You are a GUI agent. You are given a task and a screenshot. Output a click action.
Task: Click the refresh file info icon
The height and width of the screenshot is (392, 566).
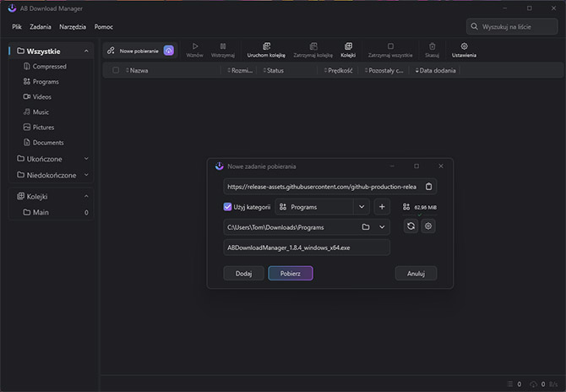pos(411,226)
